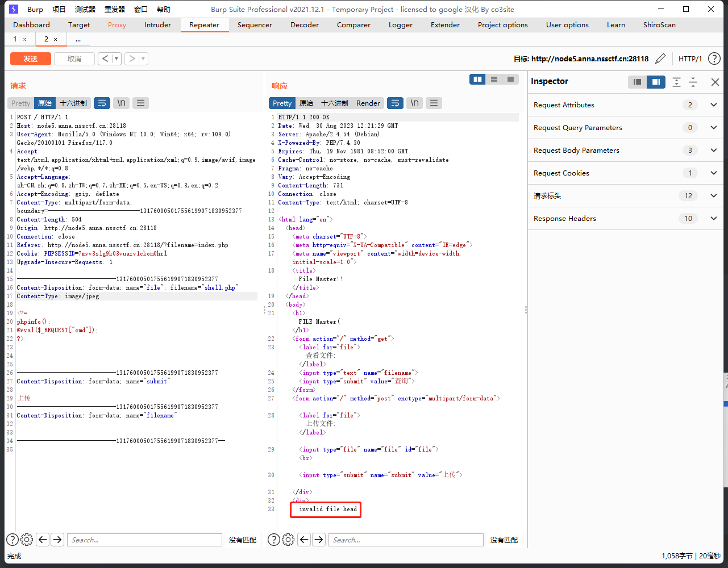This screenshot has width=728, height=568.
Task: Go to previous request with back arrow
Action: (x=105, y=59)
